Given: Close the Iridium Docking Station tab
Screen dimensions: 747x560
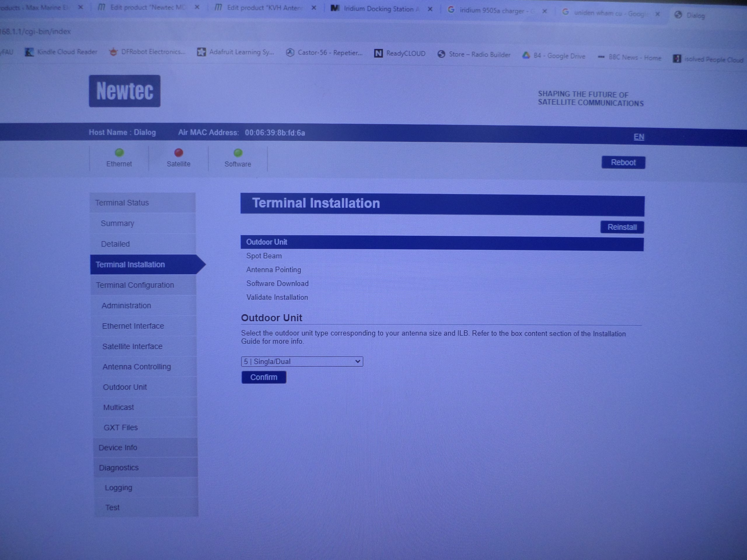Looking at the screenshot, I should (430, 9).
